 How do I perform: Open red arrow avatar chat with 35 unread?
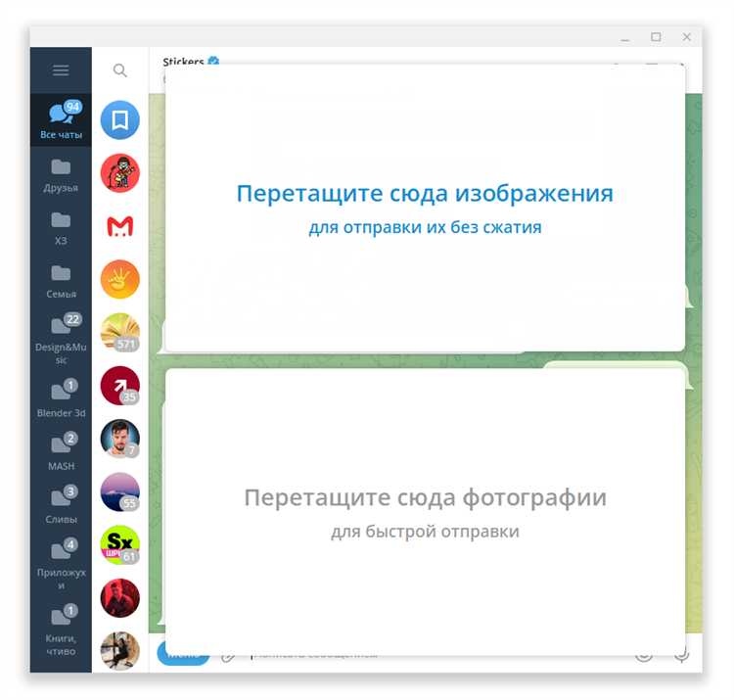[120, 386]
